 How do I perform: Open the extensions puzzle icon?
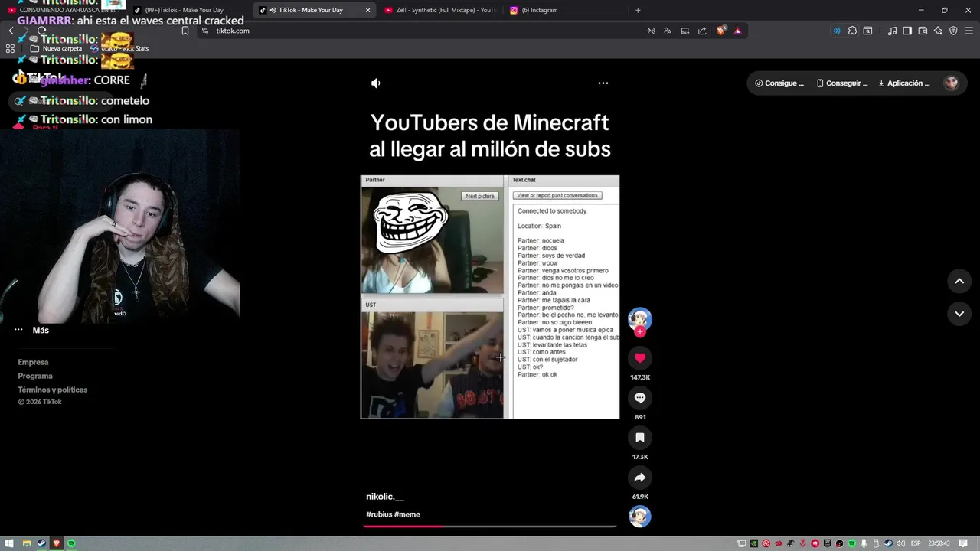[852, 31]
